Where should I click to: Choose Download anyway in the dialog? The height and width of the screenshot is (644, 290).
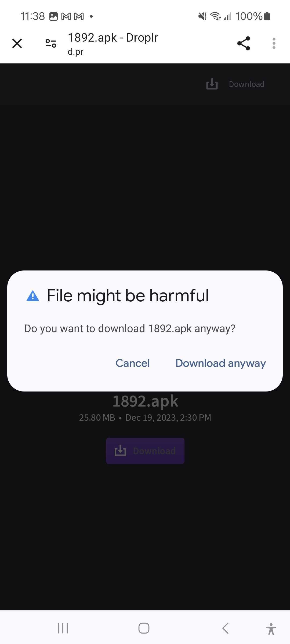(220, 363)
